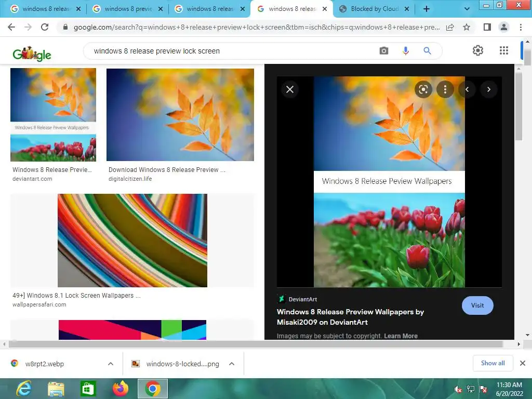Open the tab search dropdown chevron
Screen dimensions: 532x399
467,9
